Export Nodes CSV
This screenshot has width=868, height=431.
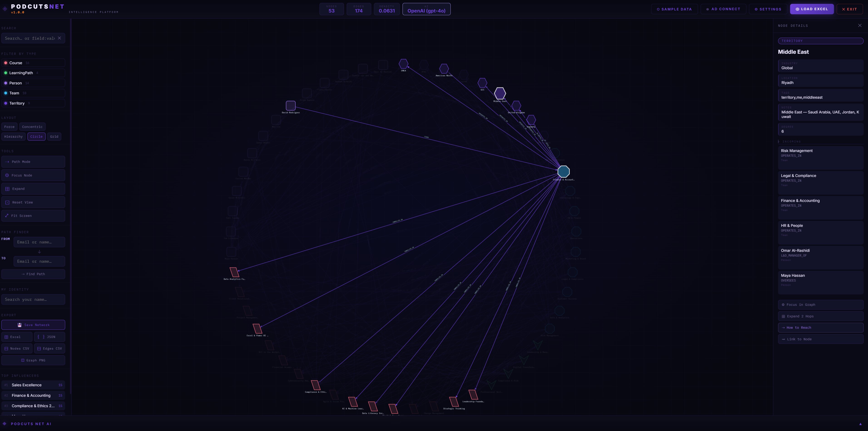coord(17,348)
